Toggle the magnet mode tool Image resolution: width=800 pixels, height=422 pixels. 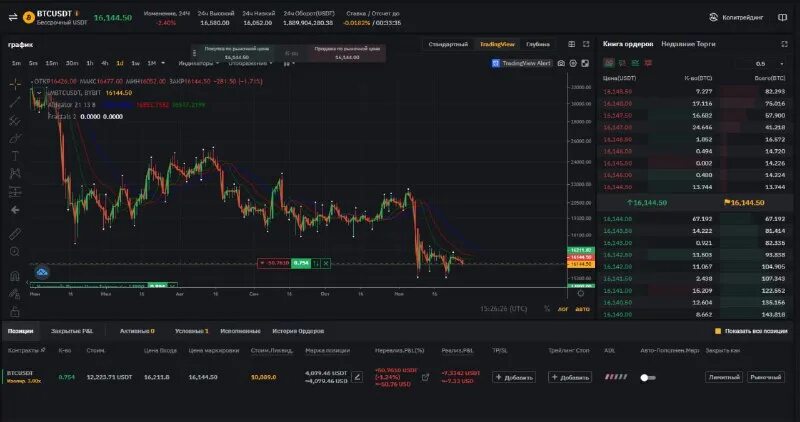(x=15, y=276)
